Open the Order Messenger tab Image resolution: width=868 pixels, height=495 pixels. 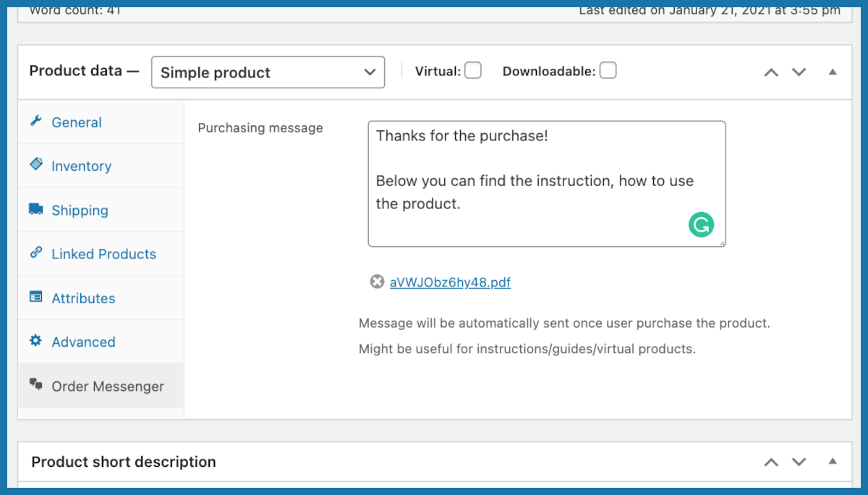(107, 386)
